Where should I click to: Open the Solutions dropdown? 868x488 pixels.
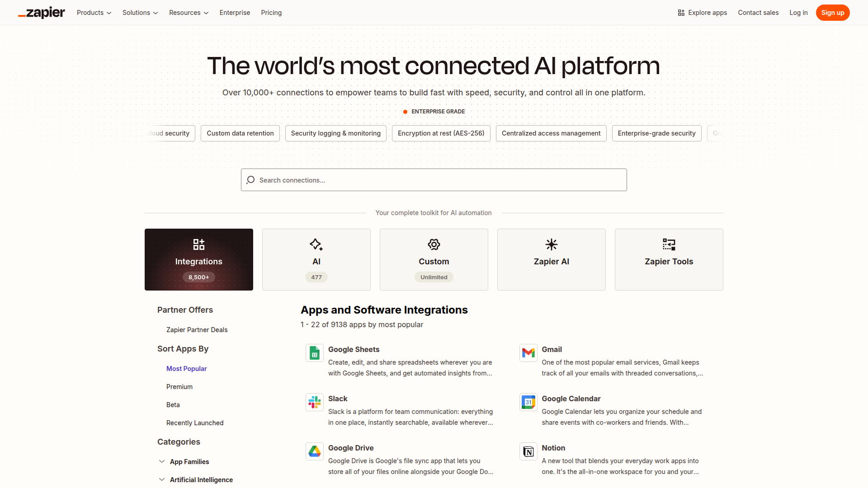[140, 13]
